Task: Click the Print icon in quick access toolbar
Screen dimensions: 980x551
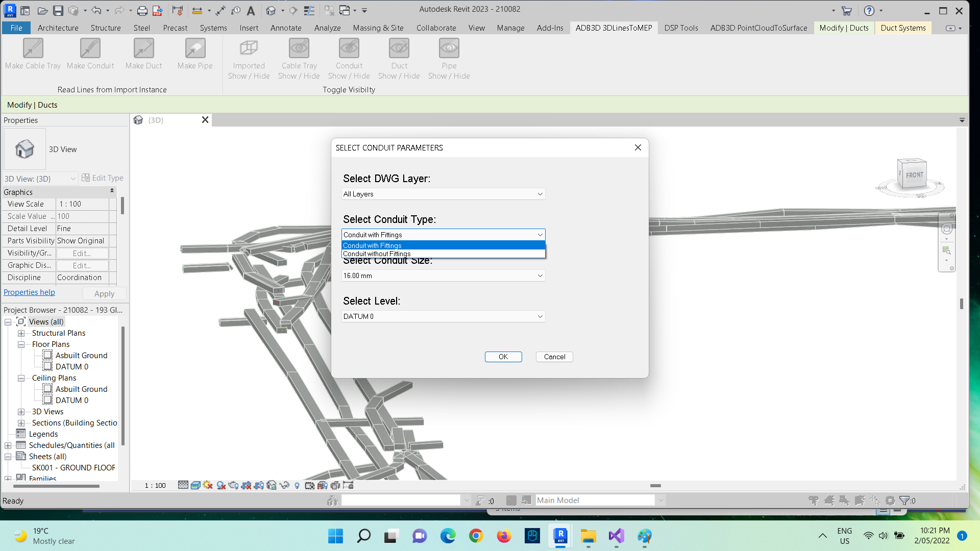Action: click(x=142, y=10)
